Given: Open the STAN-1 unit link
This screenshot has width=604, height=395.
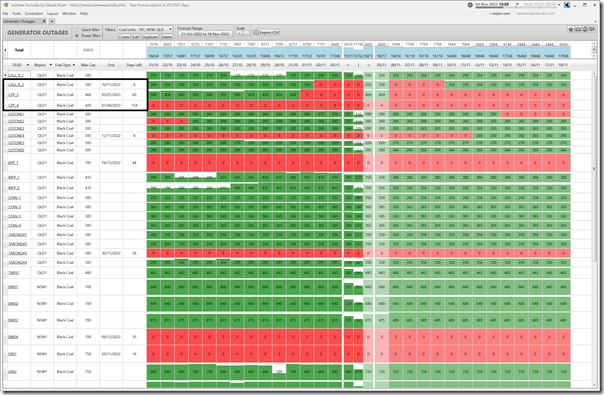Looking at the screenshot, I should click(x=15, y=198).
